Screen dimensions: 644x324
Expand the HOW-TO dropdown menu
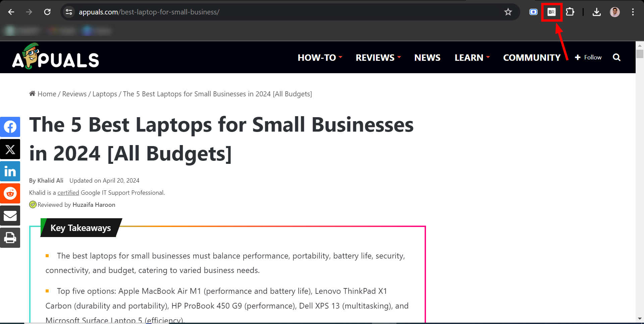(320, 58)
